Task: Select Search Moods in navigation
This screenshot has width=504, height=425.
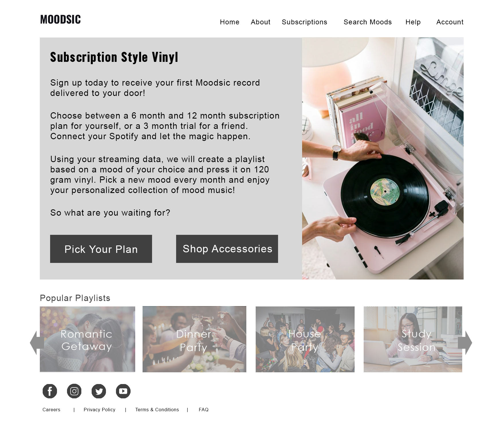Action: (x=368, y=22)
